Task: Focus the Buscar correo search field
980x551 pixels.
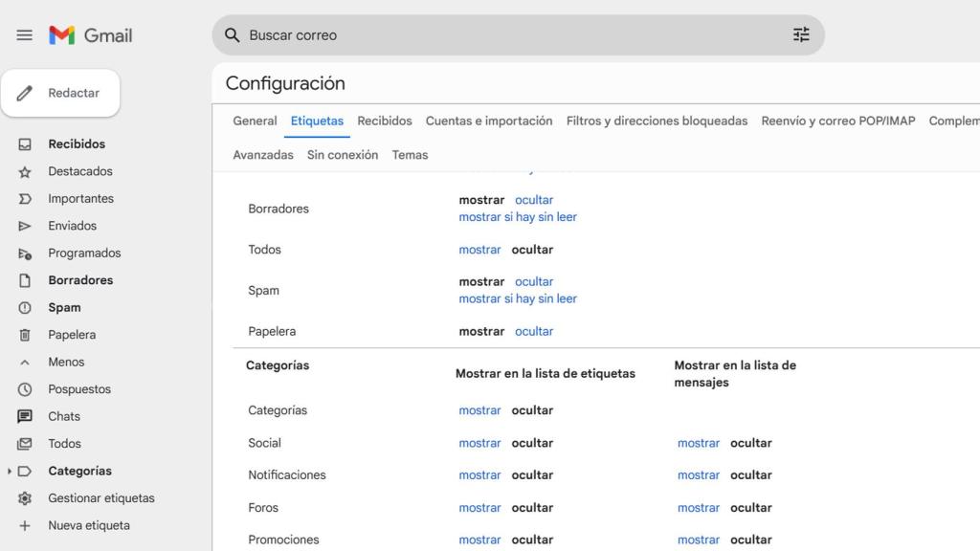Action: (518, 35)
